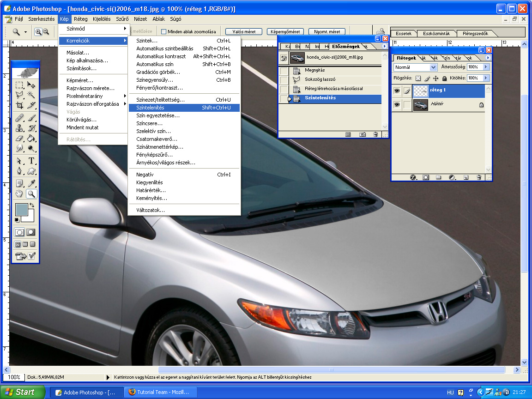
Task: Select the Eraser tool
Action: [19, 138]
